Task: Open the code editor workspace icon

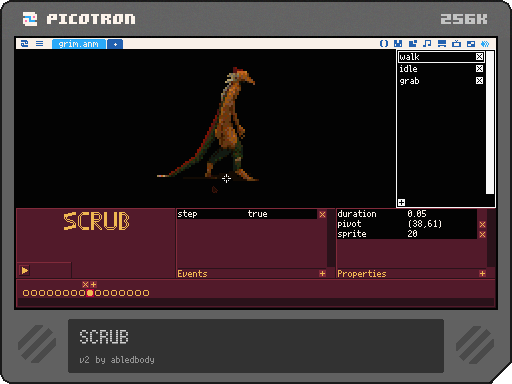Action: [384, 44]
